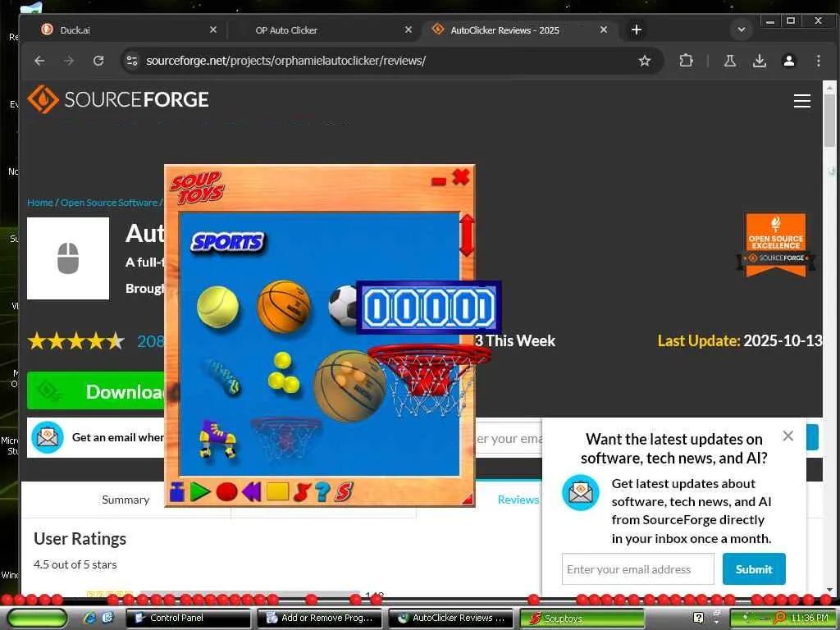Reload the SourceForge page
This screenshot has height=630, width=840.
(x=98, y=61)
